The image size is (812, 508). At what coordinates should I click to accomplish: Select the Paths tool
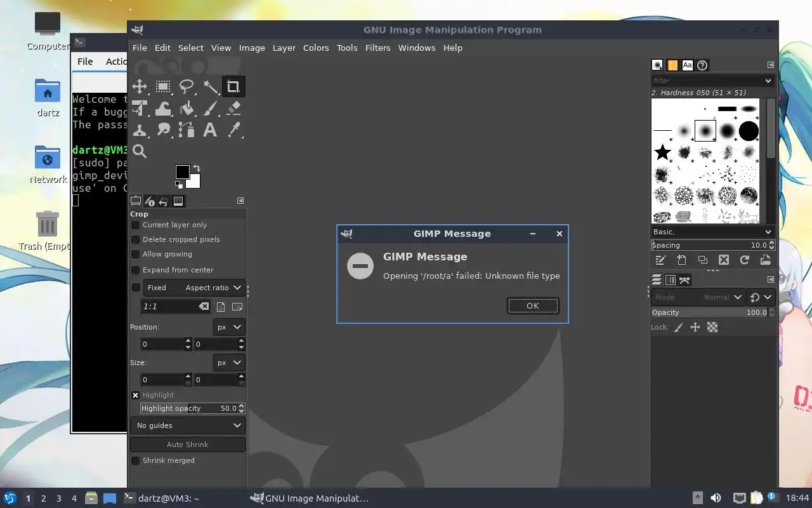(187, 130)
